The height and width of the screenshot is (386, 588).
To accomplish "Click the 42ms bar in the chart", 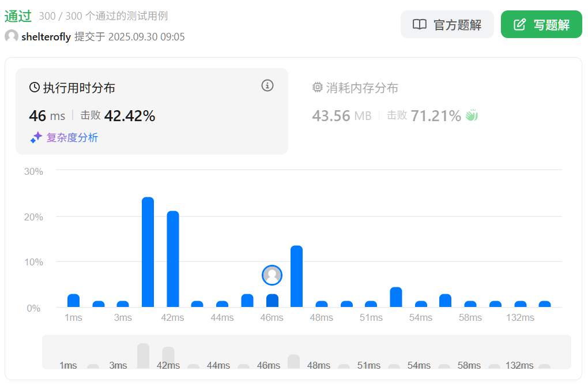I will [173, 259].
